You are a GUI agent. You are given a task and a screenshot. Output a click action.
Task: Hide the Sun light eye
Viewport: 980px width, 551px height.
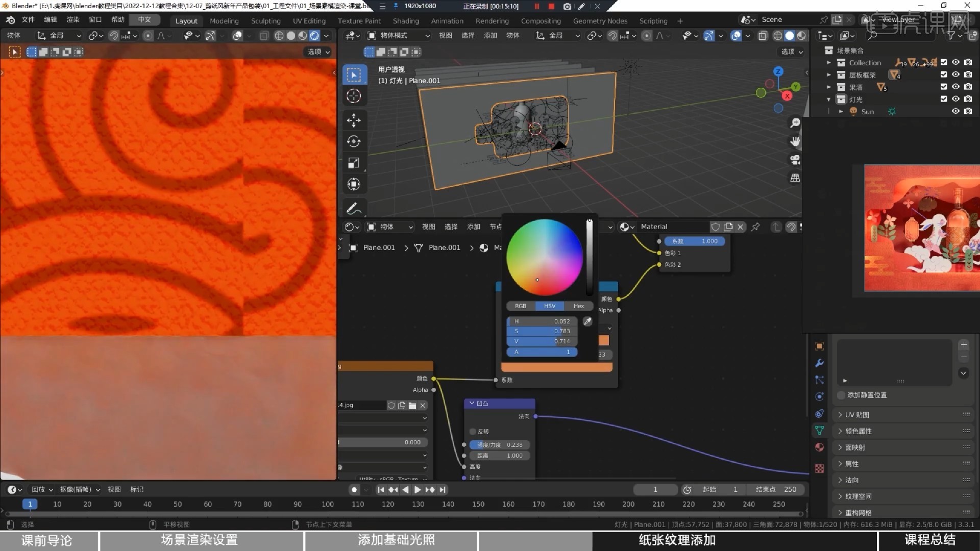955,112
